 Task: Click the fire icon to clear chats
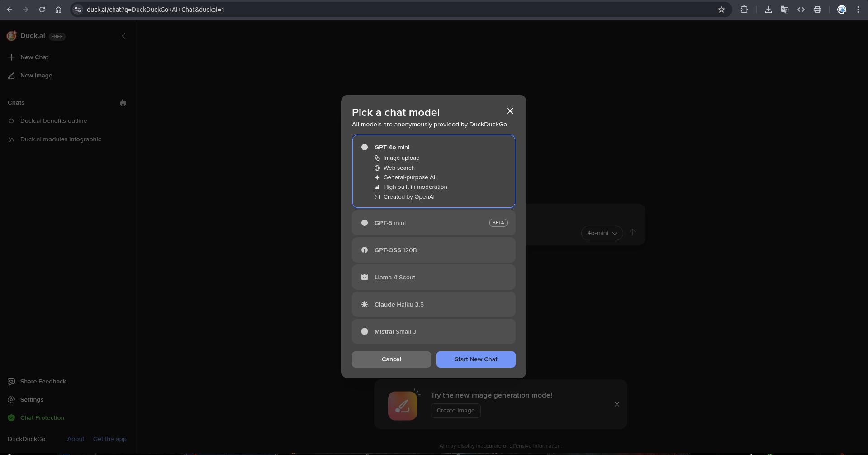[123, 103]
